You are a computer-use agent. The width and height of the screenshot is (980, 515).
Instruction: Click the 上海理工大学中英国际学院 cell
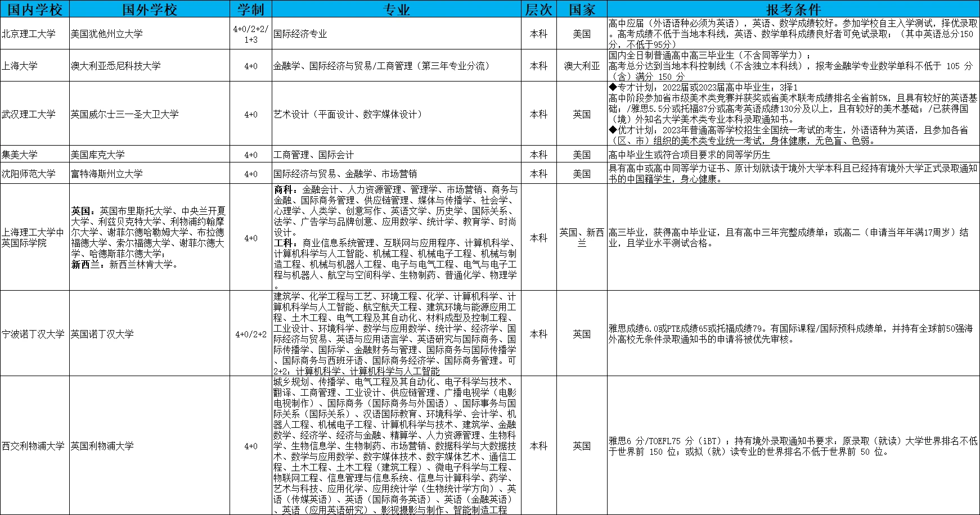[33, 238]
